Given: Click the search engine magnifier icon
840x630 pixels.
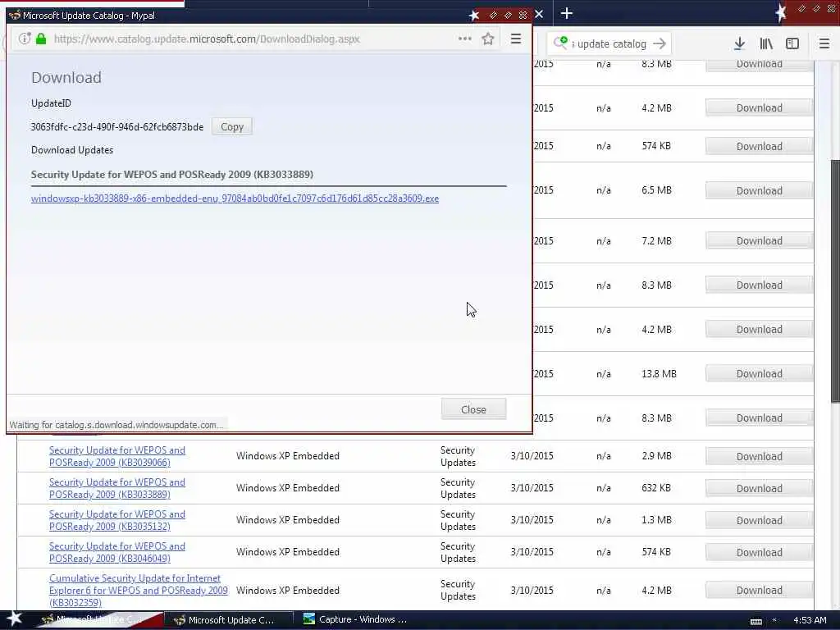Looking at the screenshot, I should coord(560,43).
